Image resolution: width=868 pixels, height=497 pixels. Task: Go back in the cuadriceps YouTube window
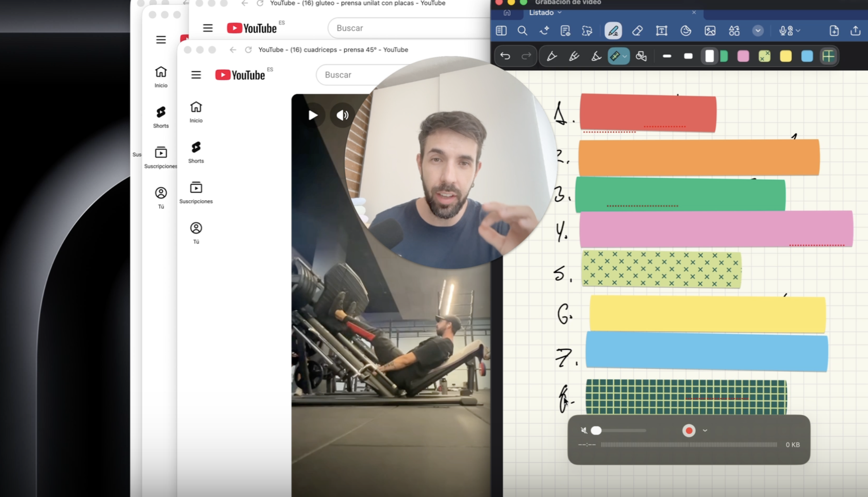click(x=233, y=50)
